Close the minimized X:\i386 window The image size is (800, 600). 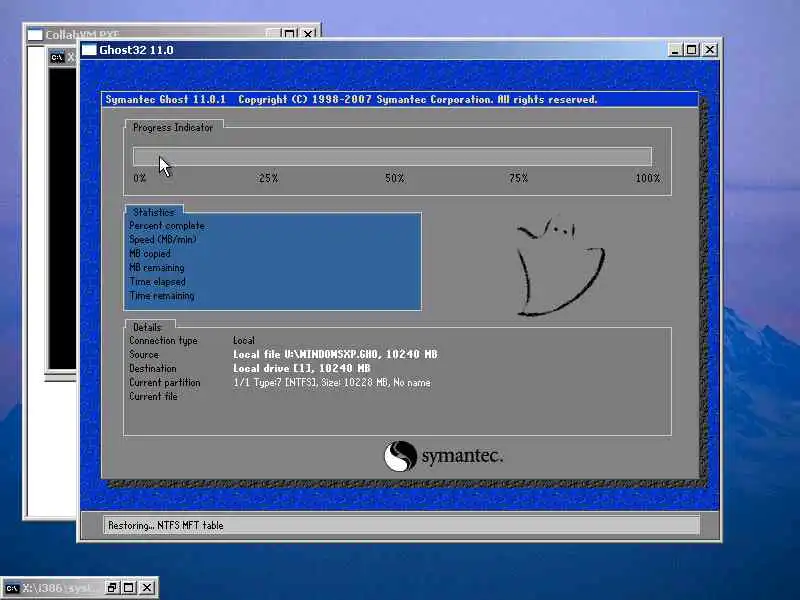[x=146, y=588]
